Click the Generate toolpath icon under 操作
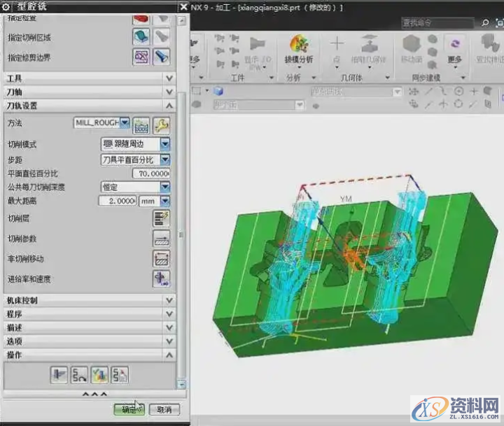 [59, 375]
